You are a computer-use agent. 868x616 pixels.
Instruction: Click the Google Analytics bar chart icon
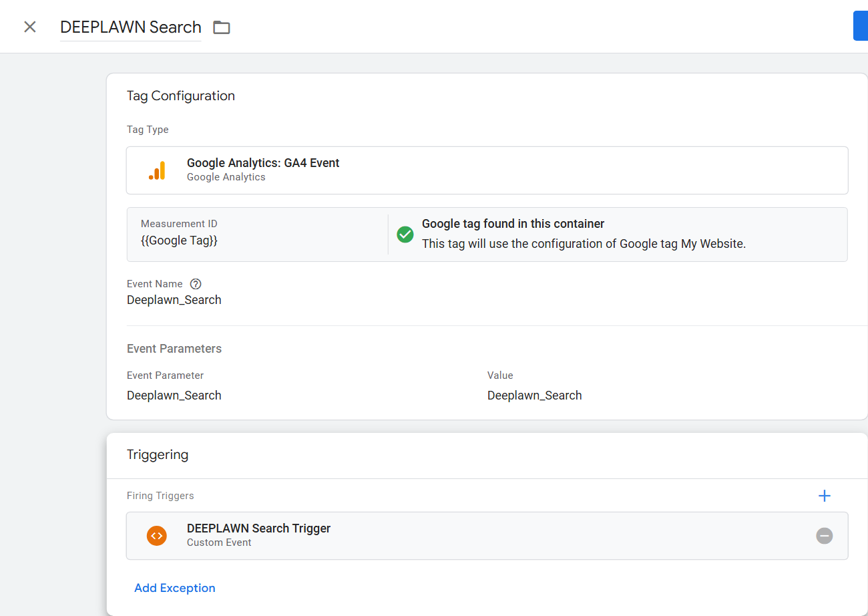pyautogui.click(x=157, y=170)
